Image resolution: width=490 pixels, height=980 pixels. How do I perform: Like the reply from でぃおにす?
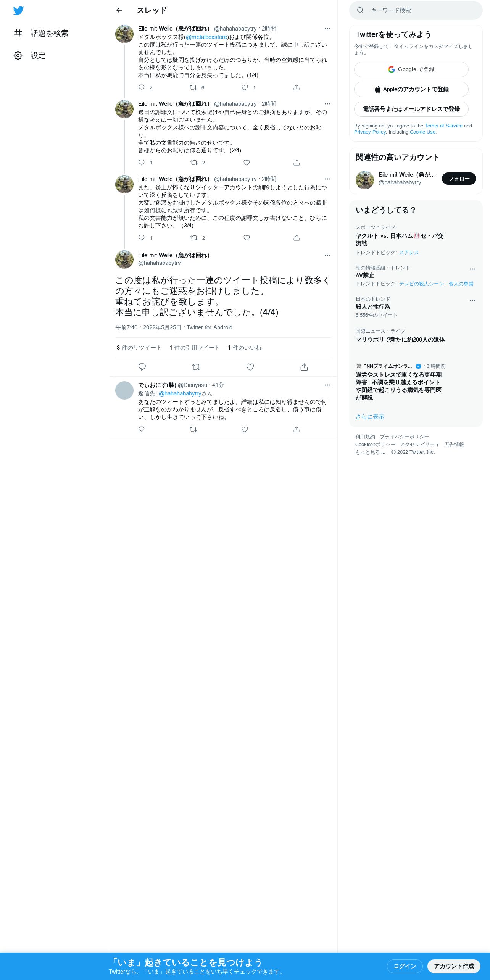tap(245, 429)
